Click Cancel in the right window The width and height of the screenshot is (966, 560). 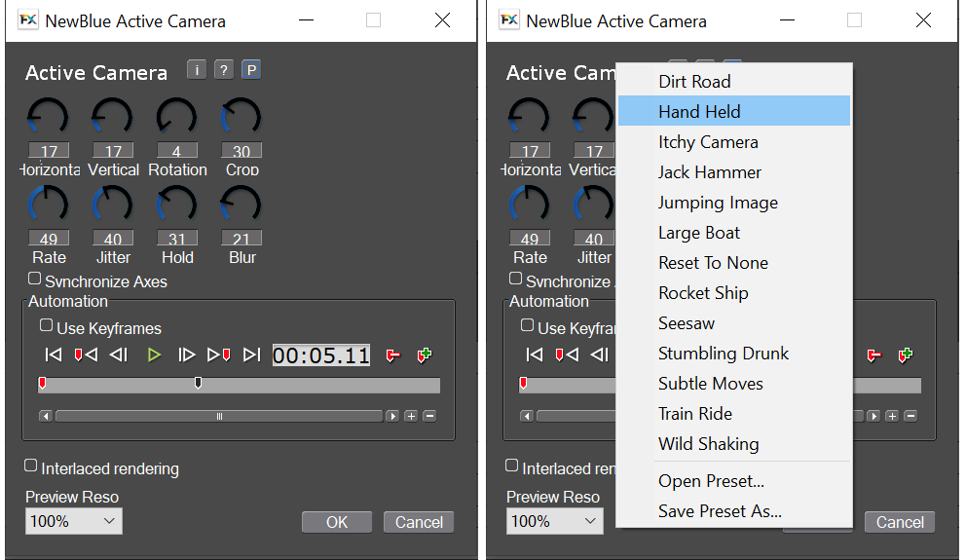[x=899, y=523]
